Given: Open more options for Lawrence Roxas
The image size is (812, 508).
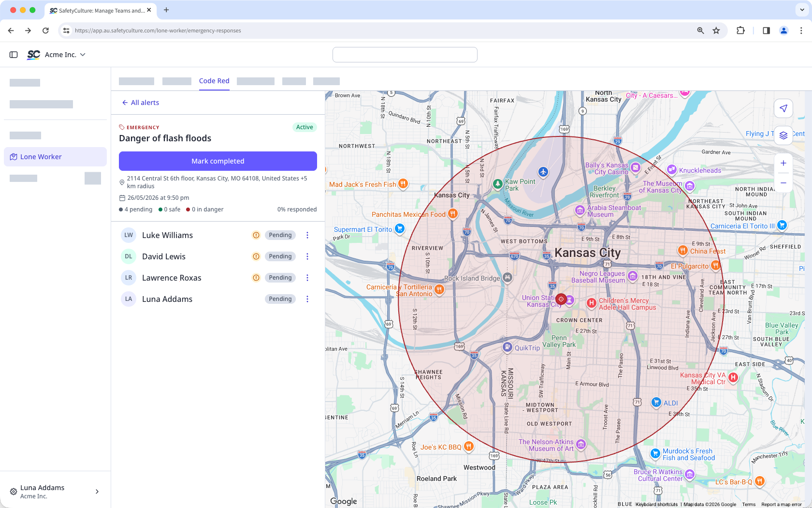Looking at the screenshot, I should (307, 278).
